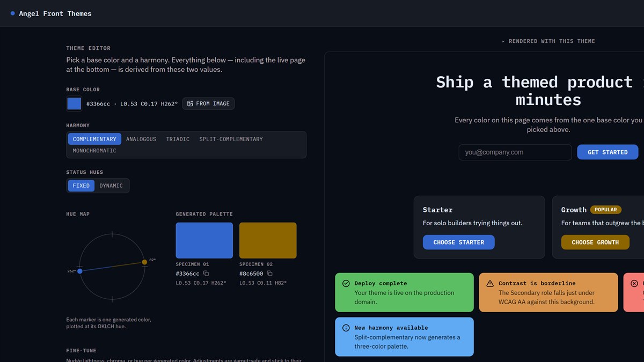The width and height of the screenshot is (644, 362).
Task: Click the 262° blue marker on hue map
Action: point(80,271)
